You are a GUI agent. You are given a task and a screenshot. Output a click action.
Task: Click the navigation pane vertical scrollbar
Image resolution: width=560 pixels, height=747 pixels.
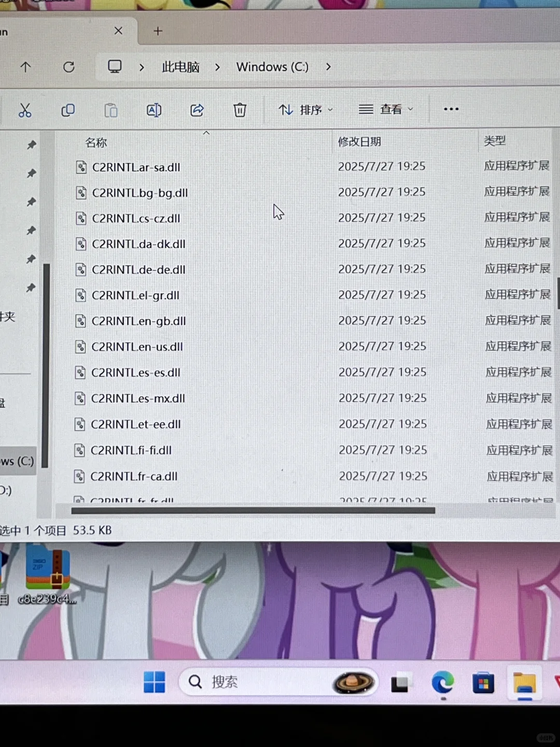[46, 366]
